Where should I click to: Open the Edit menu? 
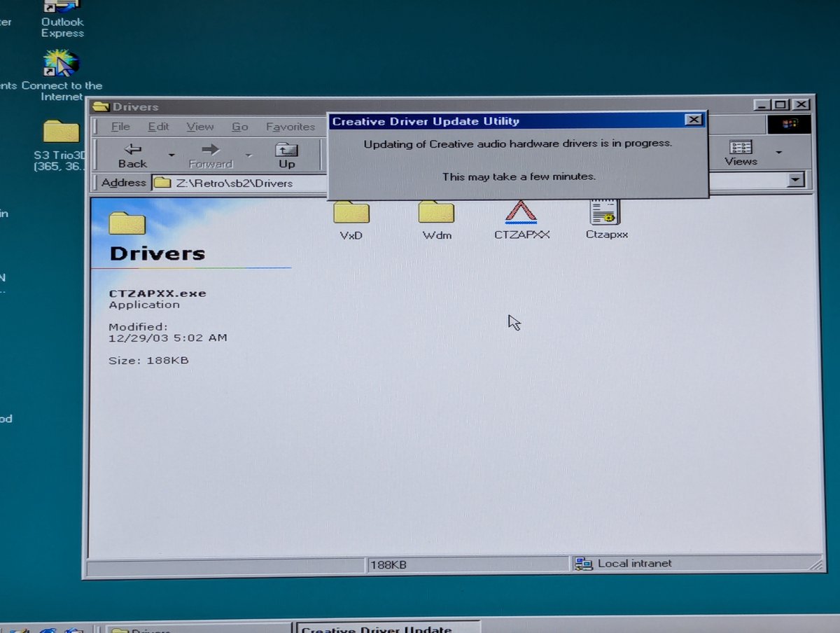click(x=158, y=127)
